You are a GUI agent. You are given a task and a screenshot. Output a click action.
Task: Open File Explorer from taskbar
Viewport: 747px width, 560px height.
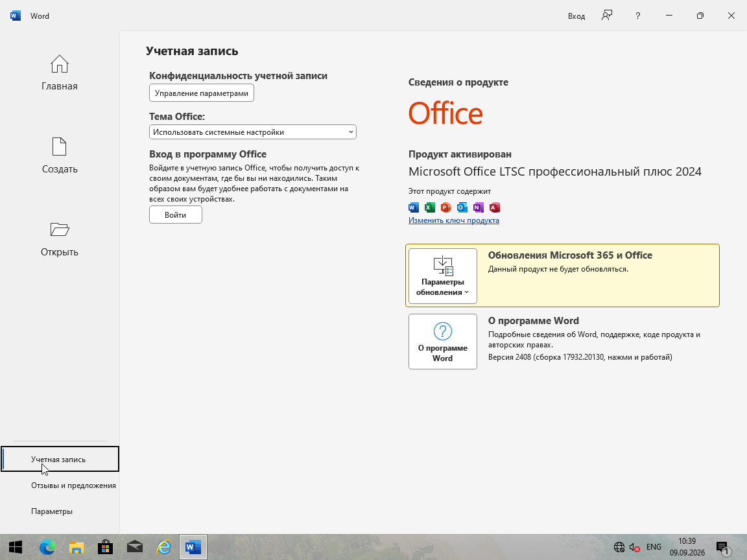click(77, 547)
